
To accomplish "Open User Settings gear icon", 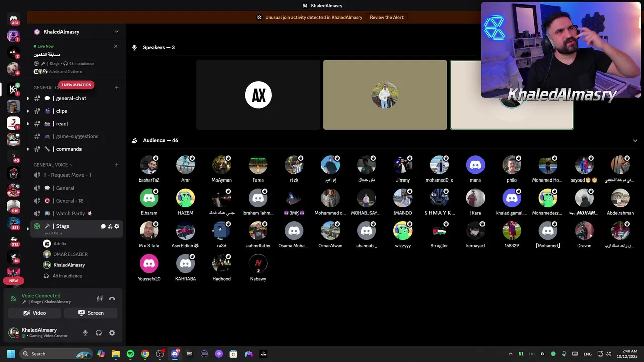I will (112, 333).
